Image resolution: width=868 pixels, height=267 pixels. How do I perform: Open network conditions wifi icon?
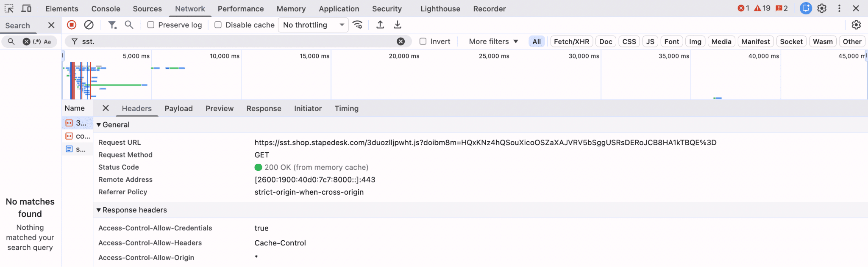pyautogui.click(x=358, y=25)
